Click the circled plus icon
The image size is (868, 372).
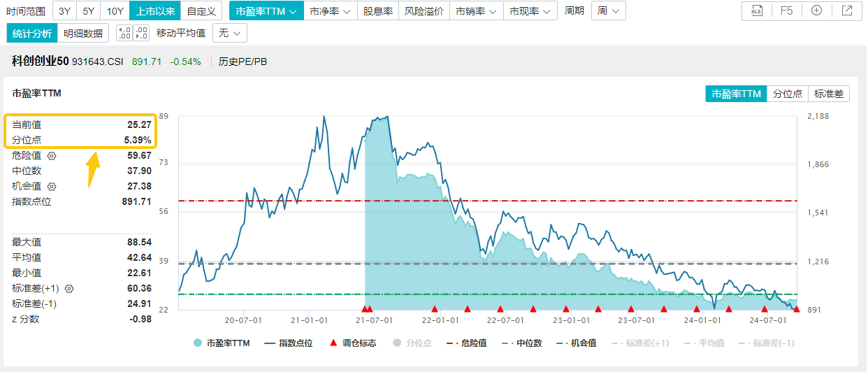tap(816, 10)
